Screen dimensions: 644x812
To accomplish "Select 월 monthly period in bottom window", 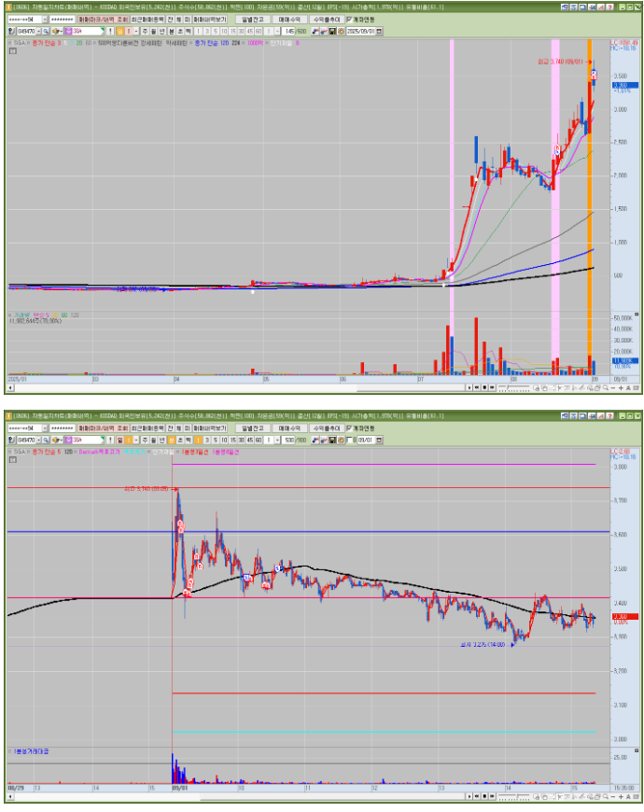I will [154, 441].
